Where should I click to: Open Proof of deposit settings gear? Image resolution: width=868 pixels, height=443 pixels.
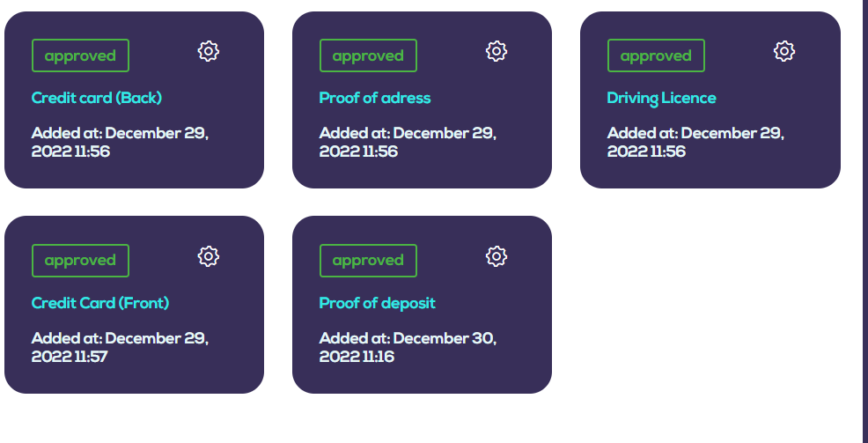pyautogui.click(x=497, y=256)
